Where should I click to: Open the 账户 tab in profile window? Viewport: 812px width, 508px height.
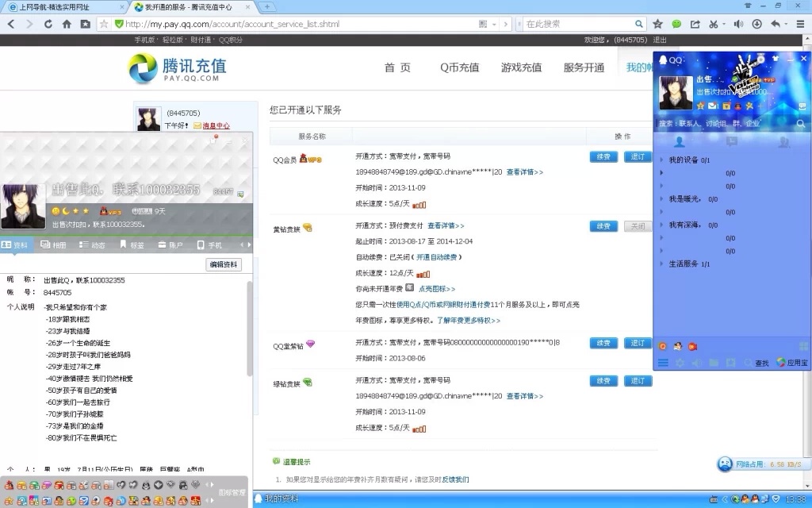pyautogui.click(x=170, y=244)
